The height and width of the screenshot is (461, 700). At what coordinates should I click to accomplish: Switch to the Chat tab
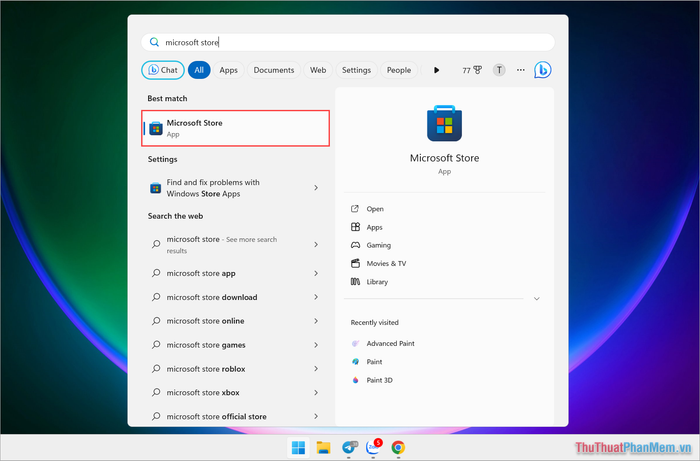[163, 70]
